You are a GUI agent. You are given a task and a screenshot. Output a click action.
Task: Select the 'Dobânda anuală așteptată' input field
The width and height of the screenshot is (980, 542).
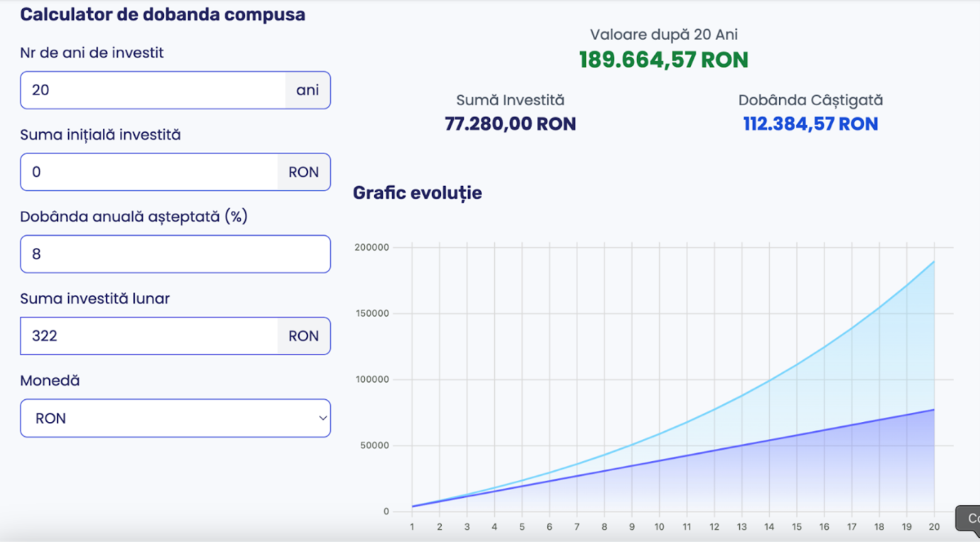tap(175, 254)
